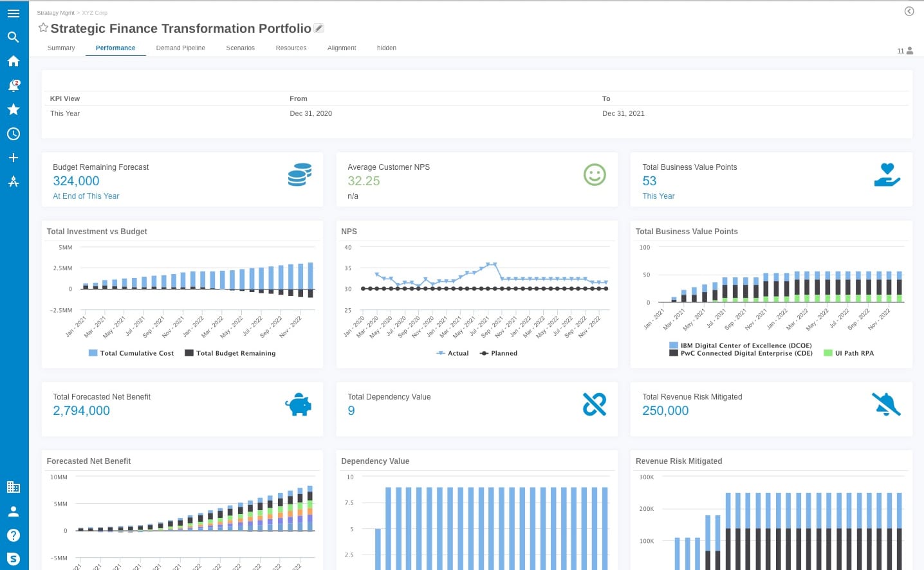924x570 pixels.
Task: Open notifications bell in sidebar
Action: pyautogui.click(x=14, y=86)
